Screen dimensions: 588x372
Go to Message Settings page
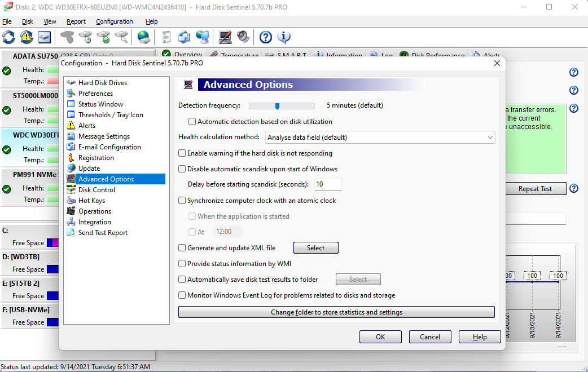tap(104, 136)
